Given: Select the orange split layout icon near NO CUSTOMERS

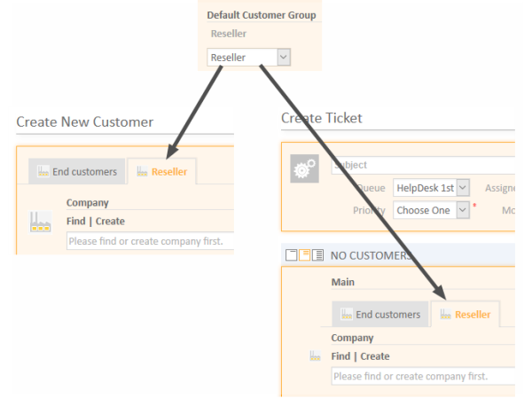Looking at the screenshot, I should coord(304,254).
